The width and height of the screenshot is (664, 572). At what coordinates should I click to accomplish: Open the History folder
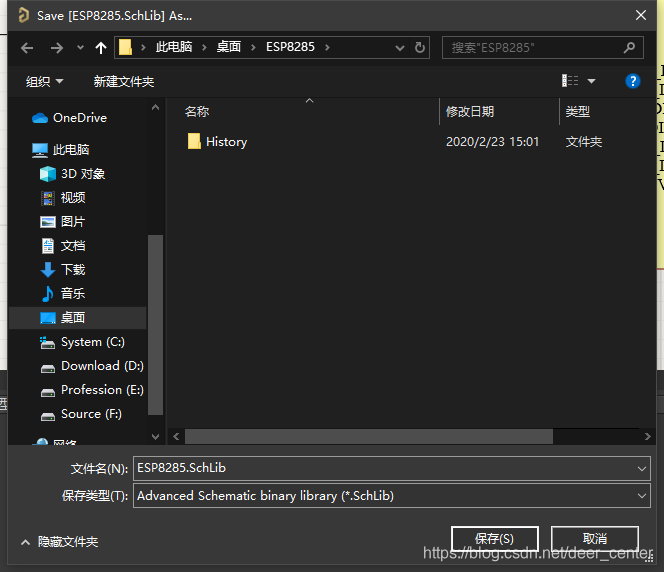pos(226,142)
